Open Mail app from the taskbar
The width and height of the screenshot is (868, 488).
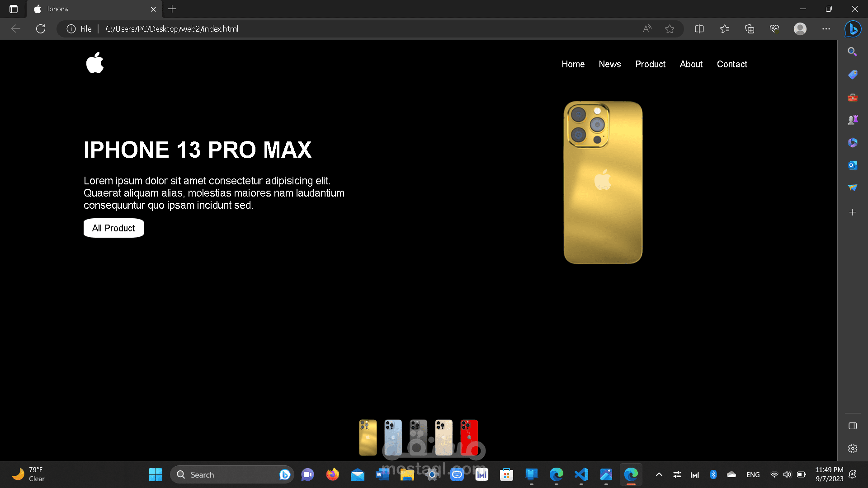click(x=357, y=474)
